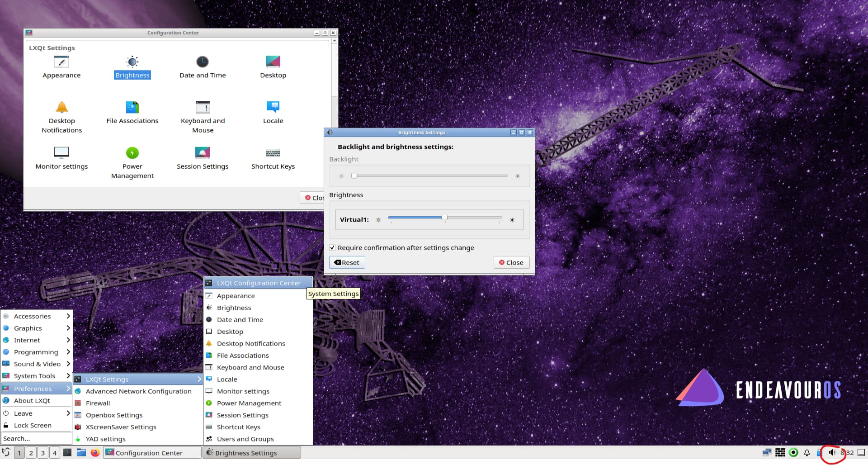Click Reset in Brightness Settings
The width and height of the screenshot is (868, 465).
(x=347, y=262)
